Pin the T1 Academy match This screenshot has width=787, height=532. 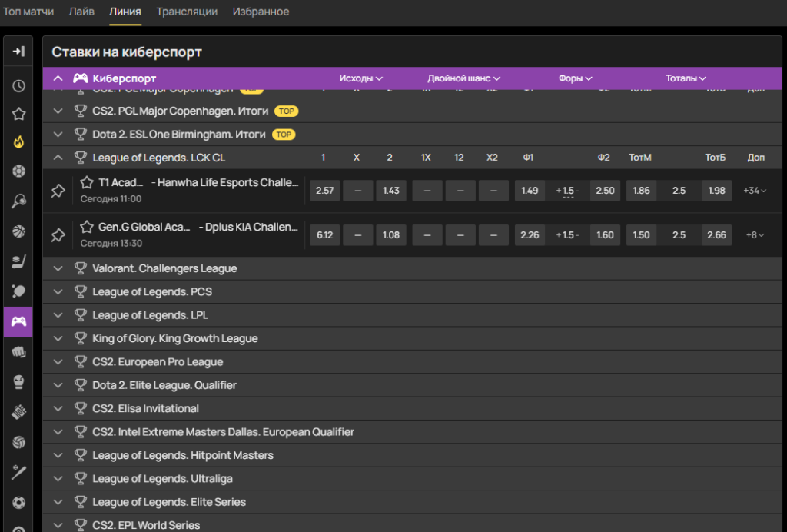tap(58, 191)
